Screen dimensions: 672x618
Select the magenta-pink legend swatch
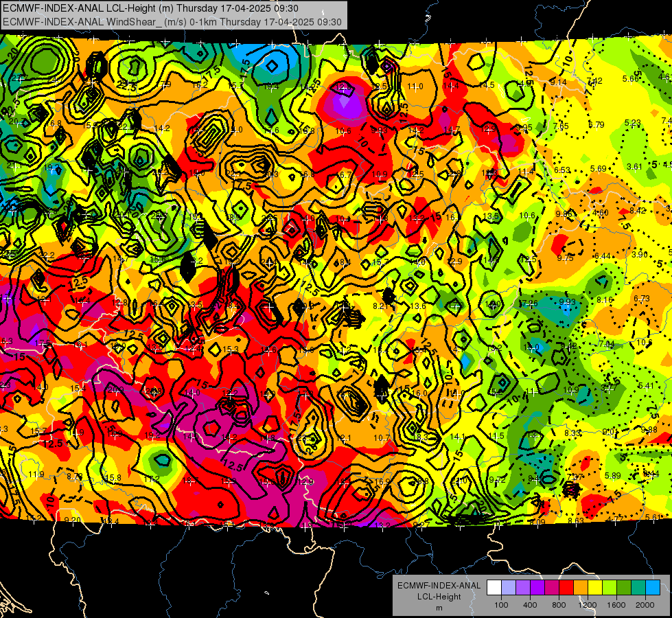pos(552,588)
